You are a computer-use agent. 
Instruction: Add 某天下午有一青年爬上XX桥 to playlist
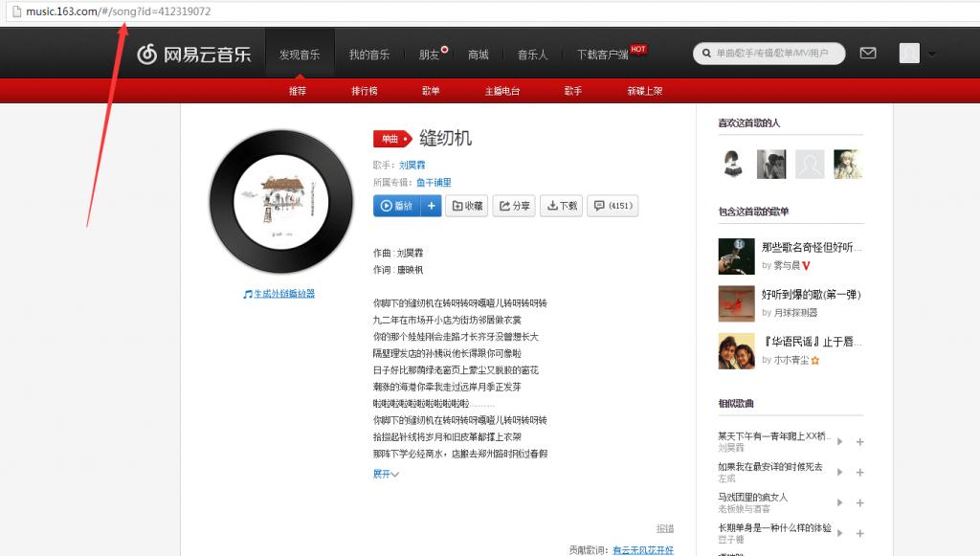(x=860, y=442)
